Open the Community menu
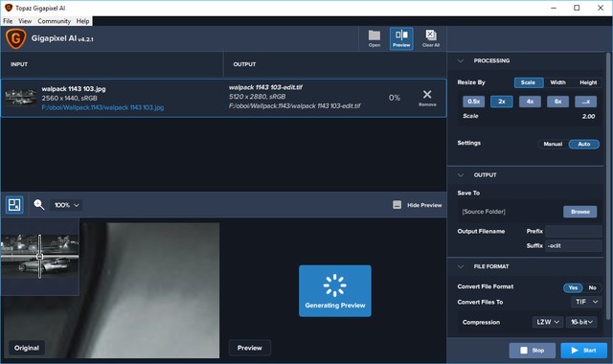 coord(54,21)
